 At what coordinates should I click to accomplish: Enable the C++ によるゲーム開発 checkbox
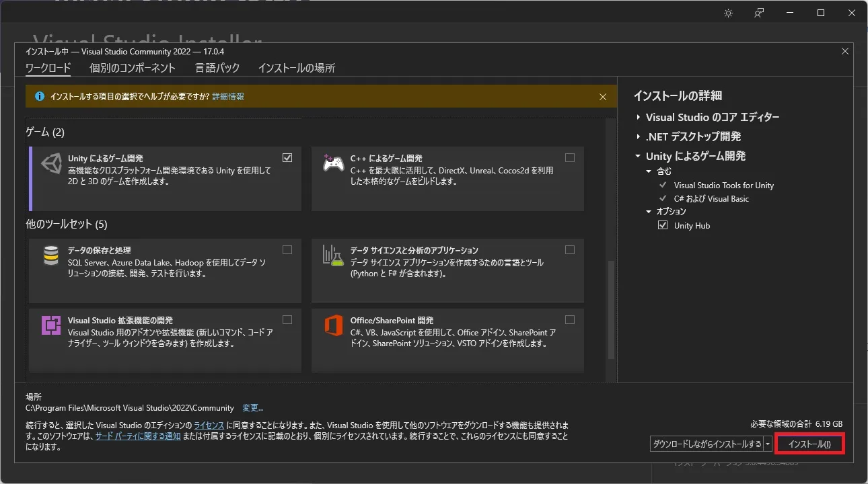[x=570, y=157]
